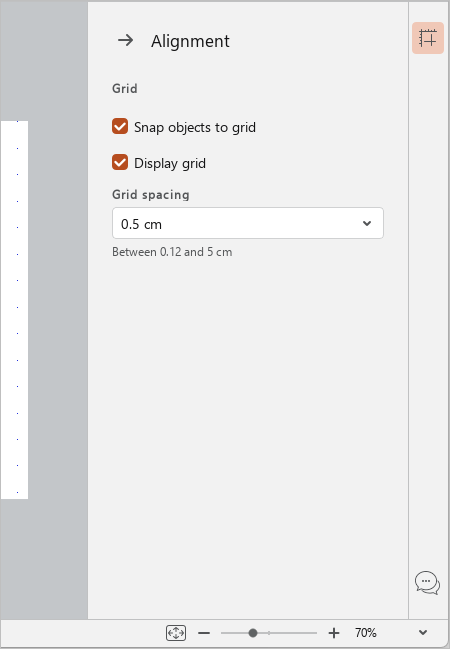
Task: Open the comments chat bubble icon
Action: pos(427,582)
